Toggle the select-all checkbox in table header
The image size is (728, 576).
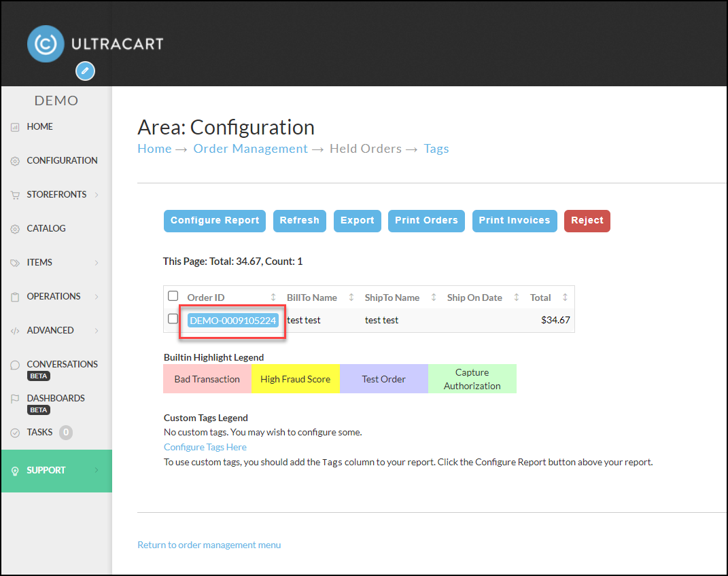(173, 296)
